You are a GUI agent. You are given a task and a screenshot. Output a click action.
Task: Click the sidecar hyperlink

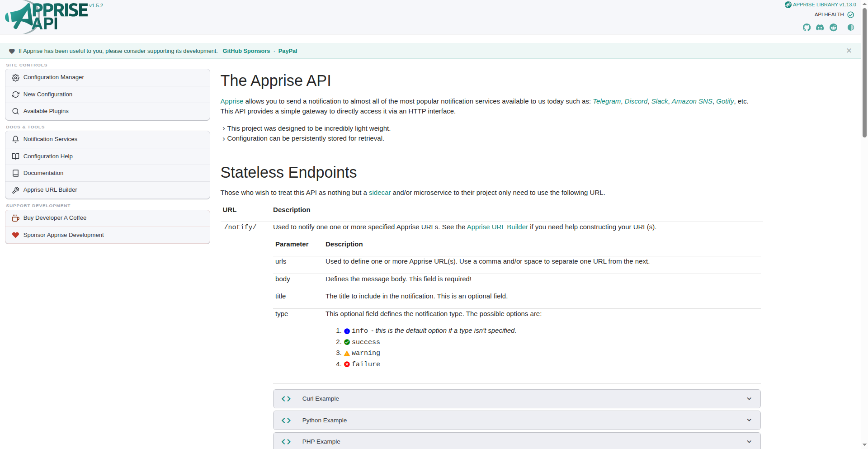pos(380,193)
